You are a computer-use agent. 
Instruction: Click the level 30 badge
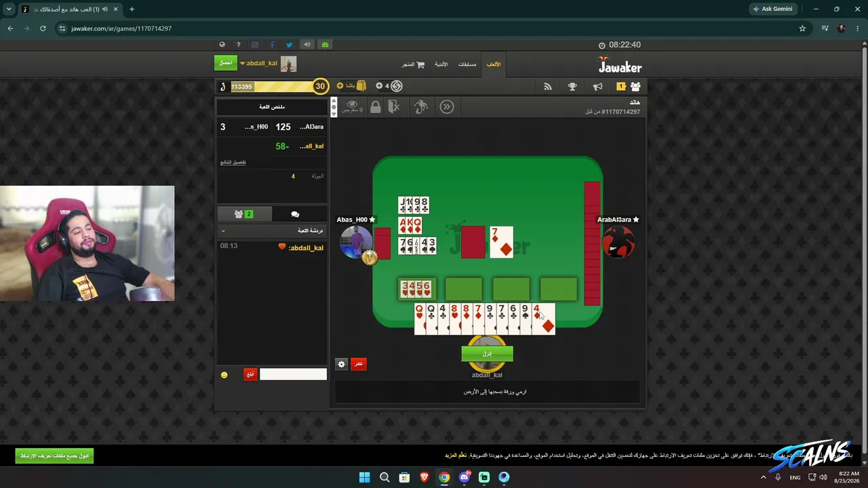pos(320,86)
